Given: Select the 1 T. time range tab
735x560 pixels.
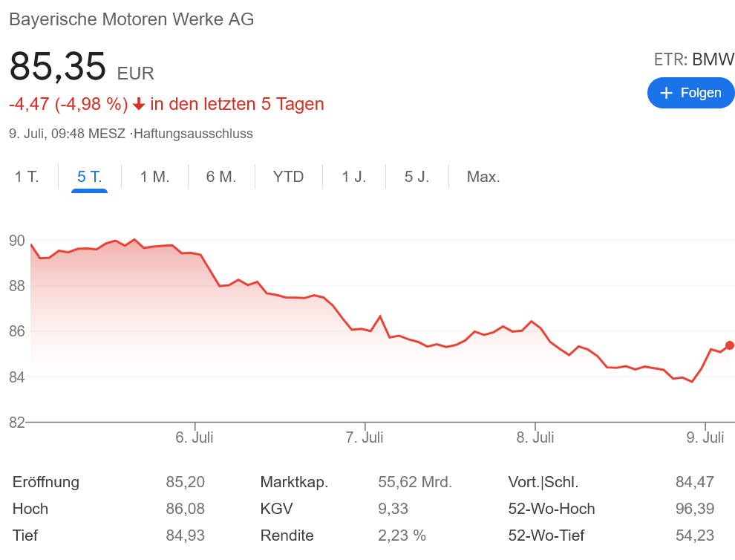Looking at the screenshot, I should (27, 177).
